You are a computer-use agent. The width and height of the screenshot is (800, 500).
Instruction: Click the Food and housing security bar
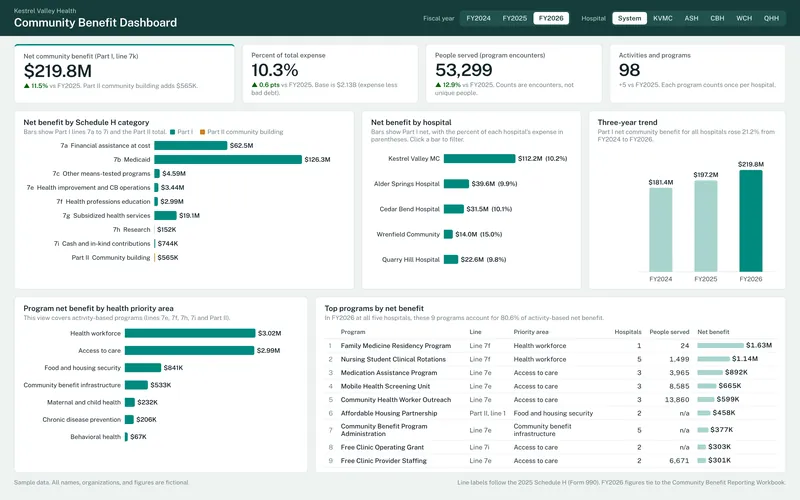pyautogui.click(x=143, y=368)
